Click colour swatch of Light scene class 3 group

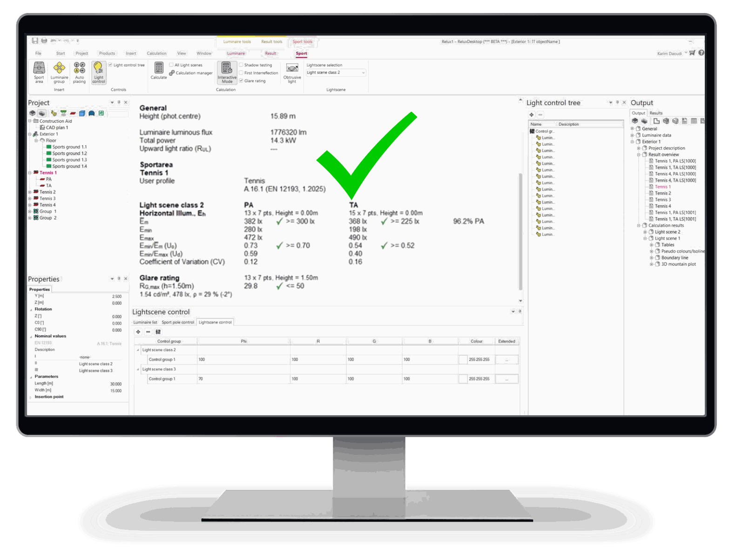pos(463,379)
